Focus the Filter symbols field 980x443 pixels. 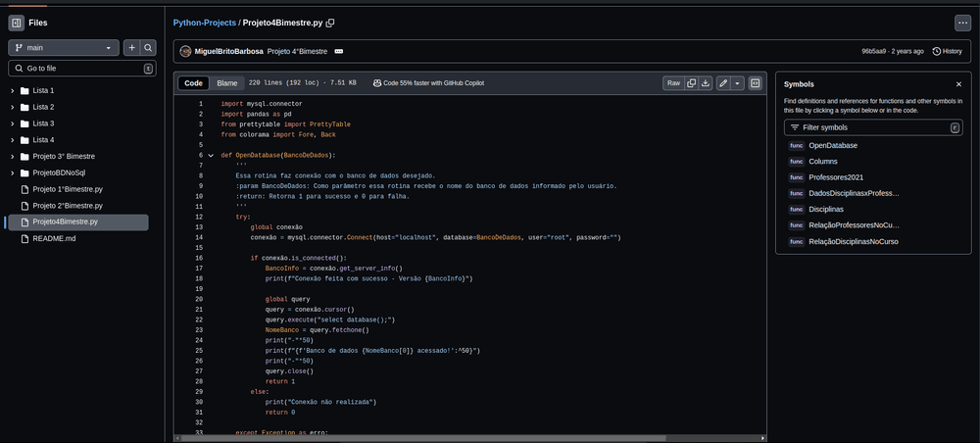873,127
